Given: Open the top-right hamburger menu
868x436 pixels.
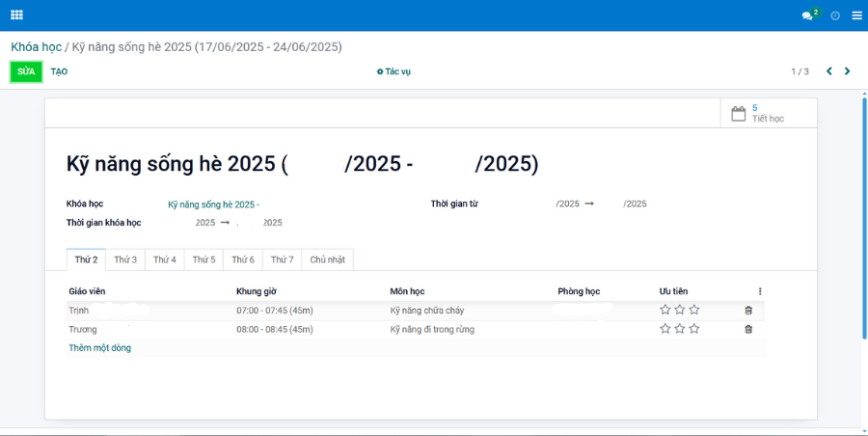Looking at the screenshot, I should 856,15.
